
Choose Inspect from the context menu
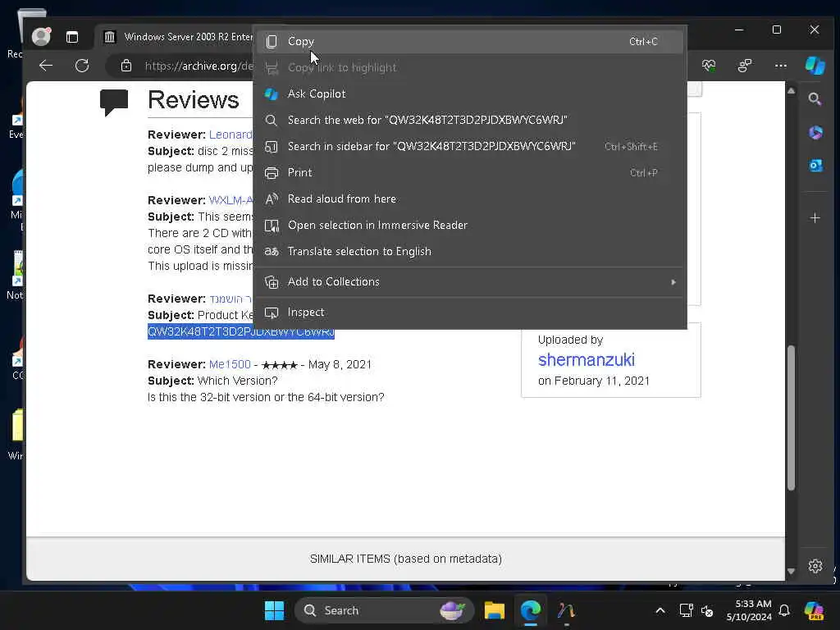coord(470,313)
